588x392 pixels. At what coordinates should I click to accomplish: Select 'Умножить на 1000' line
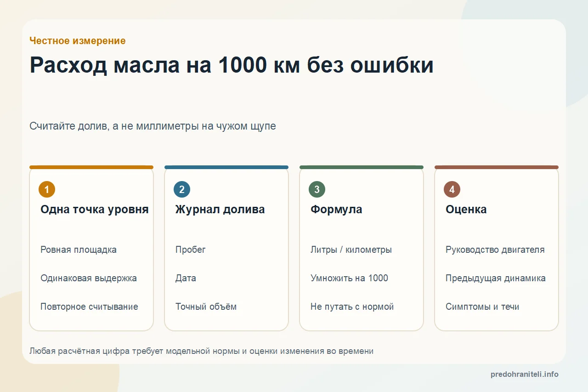349,278
